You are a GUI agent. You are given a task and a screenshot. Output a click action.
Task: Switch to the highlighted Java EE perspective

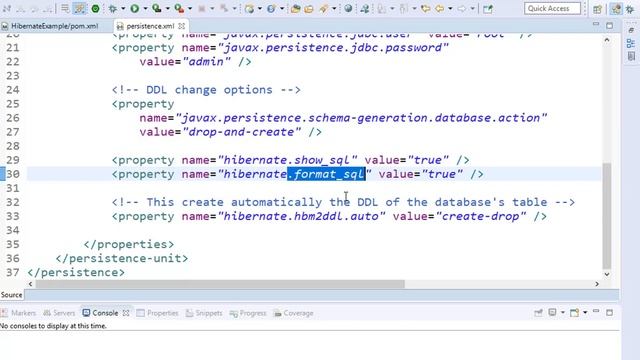(616, 9)
